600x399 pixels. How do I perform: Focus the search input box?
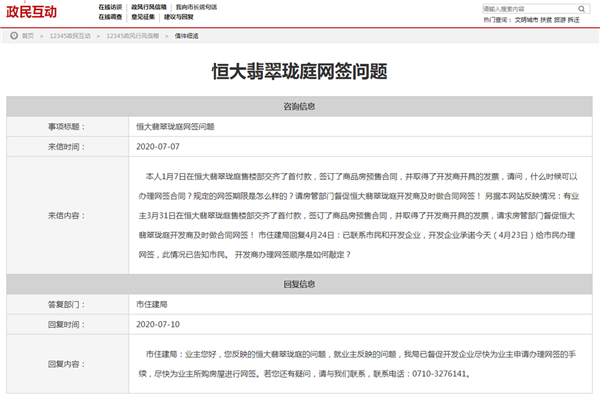tap(529, 9)
